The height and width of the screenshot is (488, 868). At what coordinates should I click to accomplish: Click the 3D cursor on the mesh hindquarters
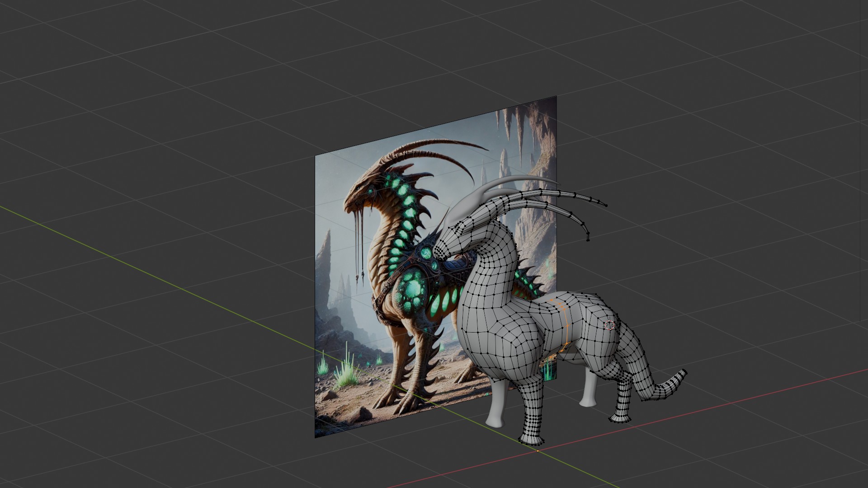pyautogui.click(x=609, y=325)
